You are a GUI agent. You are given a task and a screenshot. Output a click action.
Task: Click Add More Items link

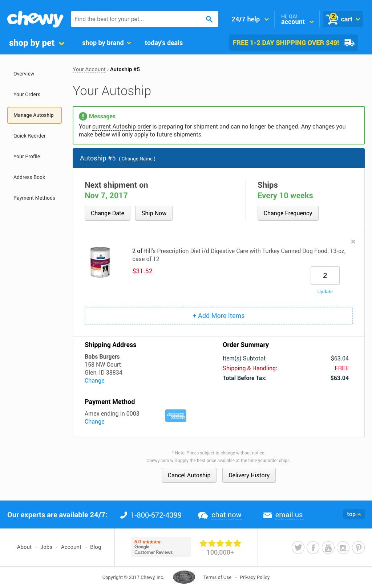click(219, 316)
